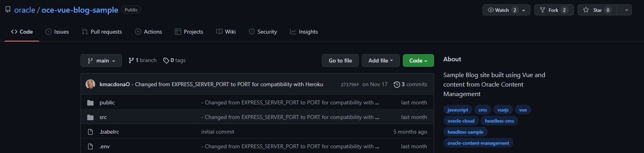Open the initial commit message link
This screenshot has width=644, height=153.
pyautogui.click(x=217, y=132)
